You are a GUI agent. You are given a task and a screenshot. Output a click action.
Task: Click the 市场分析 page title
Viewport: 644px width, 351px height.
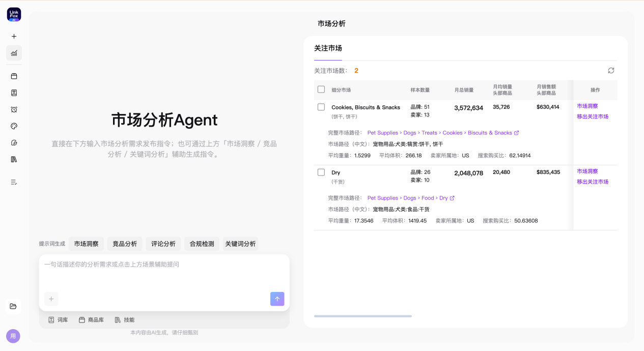tap(331, 23)
